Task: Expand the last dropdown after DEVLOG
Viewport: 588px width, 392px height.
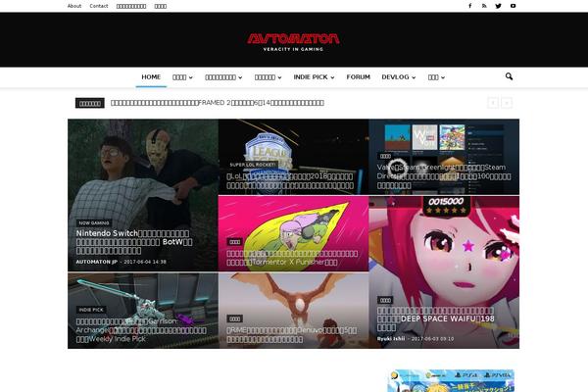Action: 436,77
